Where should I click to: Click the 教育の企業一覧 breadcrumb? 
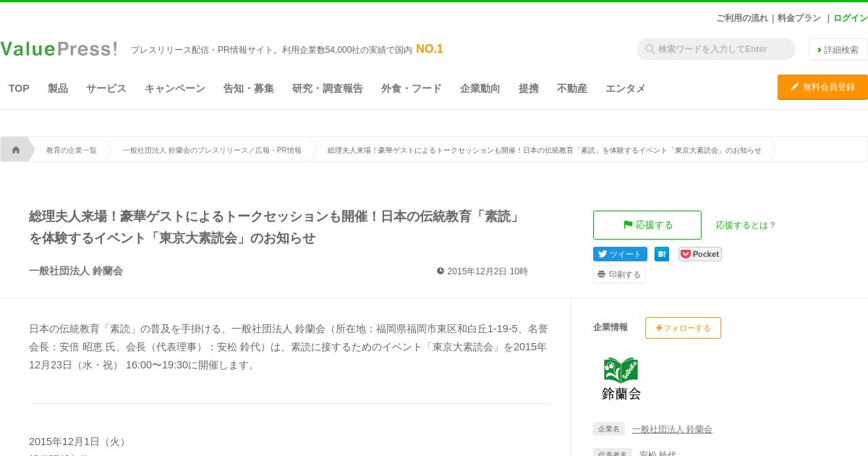[72, 150]
